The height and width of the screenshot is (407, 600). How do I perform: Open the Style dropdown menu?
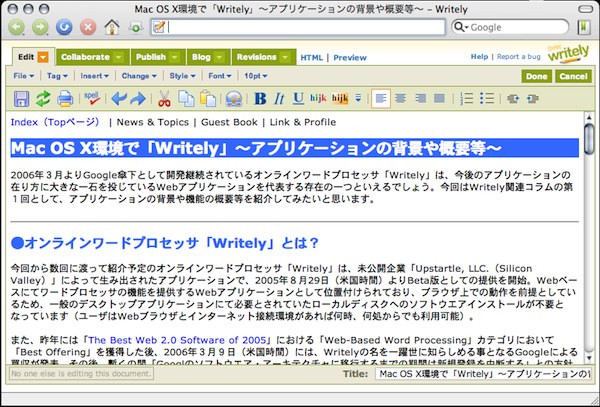coord(182,76)
